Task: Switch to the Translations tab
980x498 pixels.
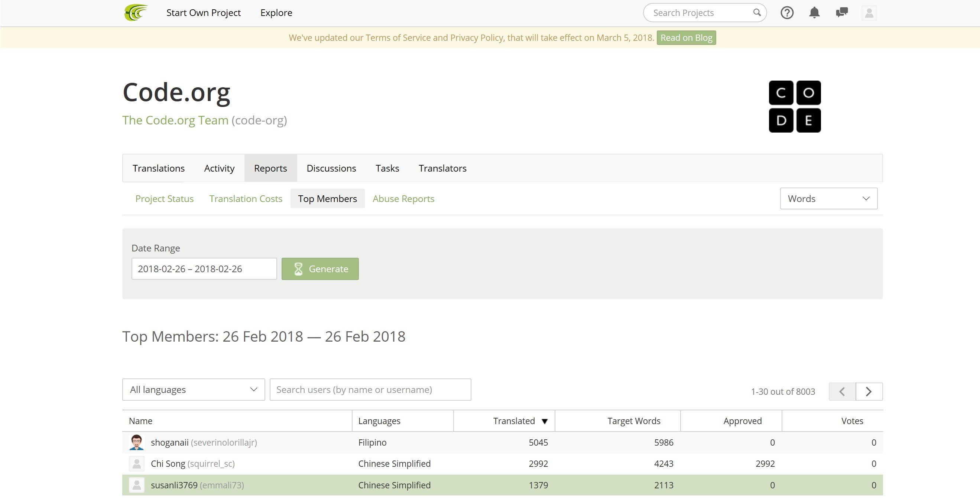Action: tap(158, 168)
